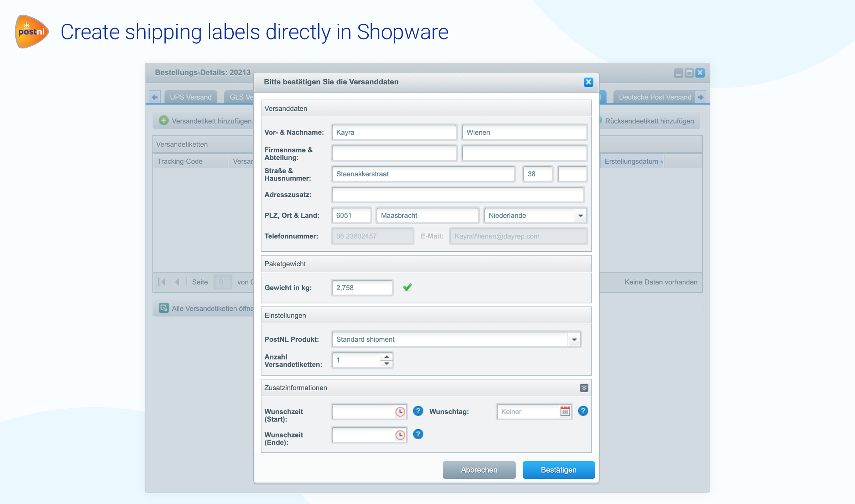Click the 'Einstellungen' section title
Viewport: 855px width, 504px height.
click(285, 315)
